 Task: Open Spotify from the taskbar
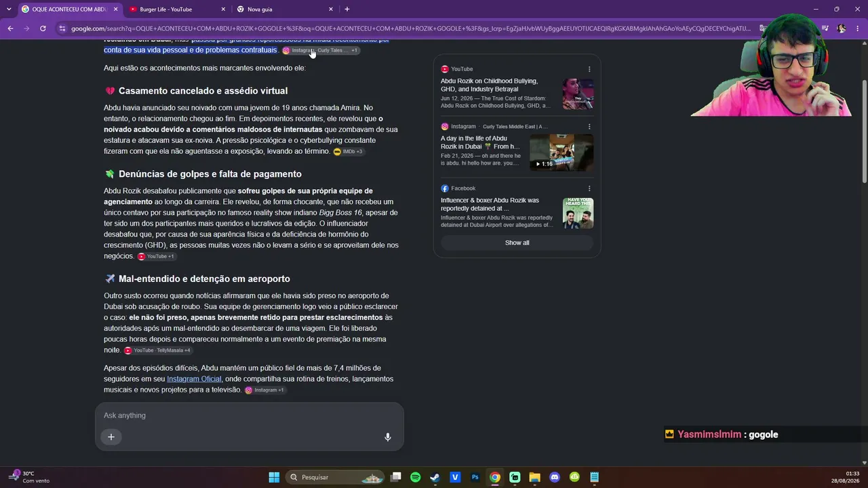(x=416, y=477)
